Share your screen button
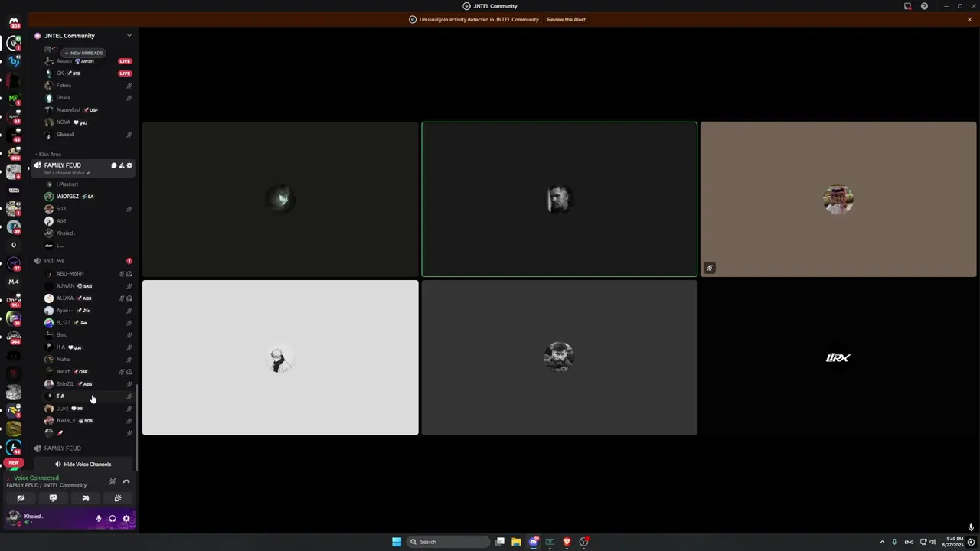Viewport: 980px width, 551px height. click(x=53, y=498)
